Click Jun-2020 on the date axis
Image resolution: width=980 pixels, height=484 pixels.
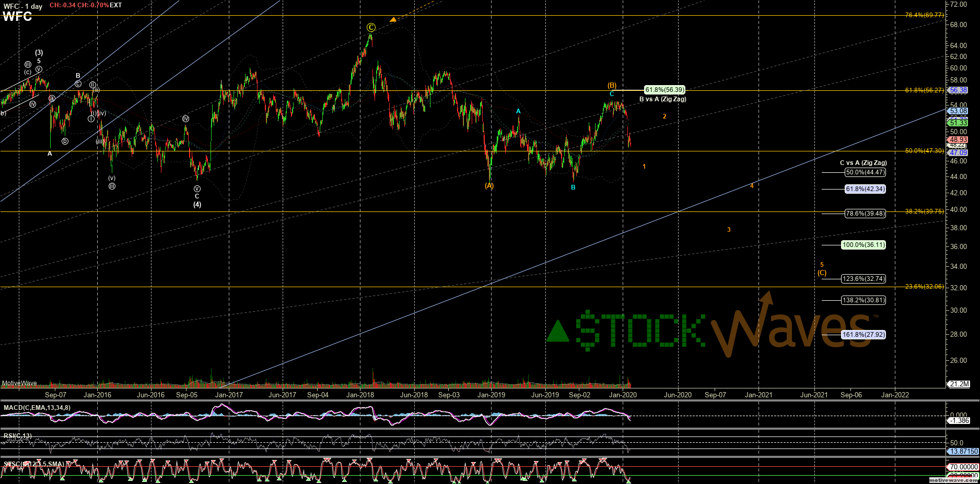tap(678, 395)
